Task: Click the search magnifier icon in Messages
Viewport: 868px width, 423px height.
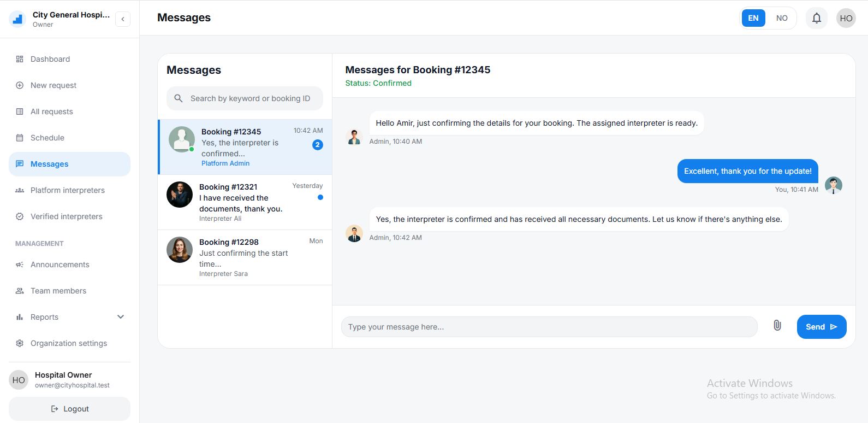Action: click(x=179, y=98)
